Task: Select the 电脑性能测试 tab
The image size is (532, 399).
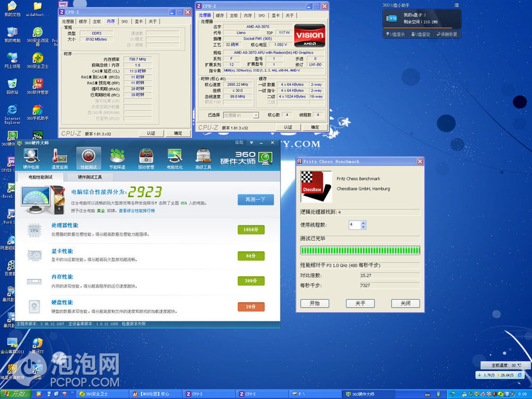Action: [x=40, y=177]
